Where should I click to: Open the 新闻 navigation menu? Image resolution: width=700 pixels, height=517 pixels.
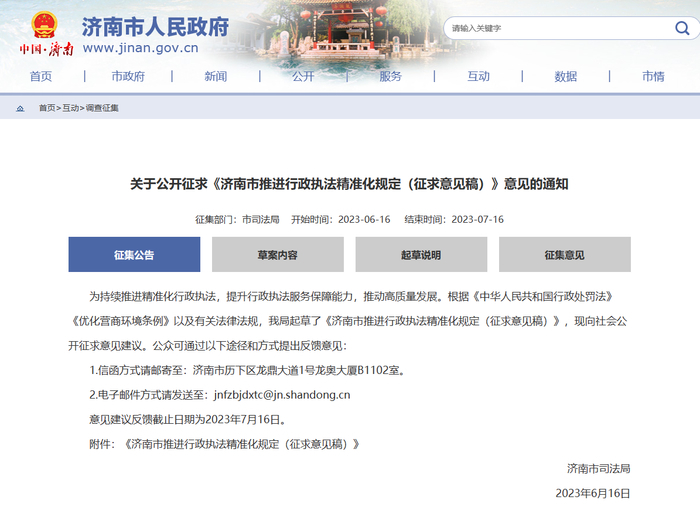tap(216, 76)
